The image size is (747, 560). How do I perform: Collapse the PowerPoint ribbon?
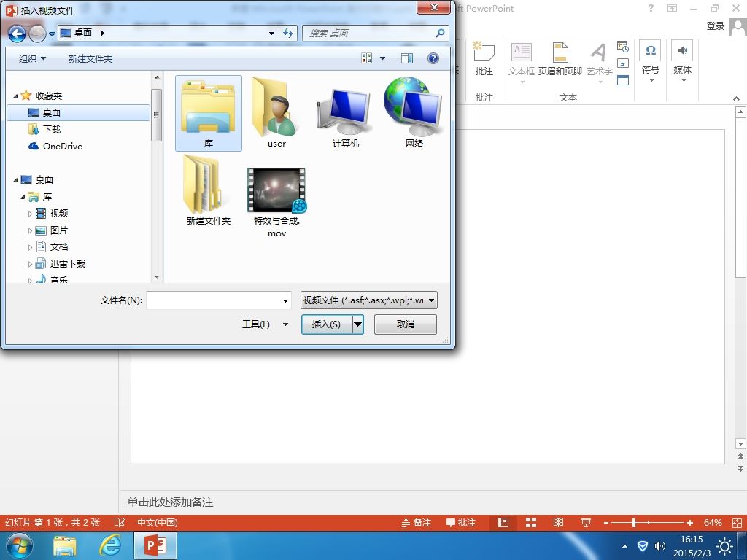(737, 98)
